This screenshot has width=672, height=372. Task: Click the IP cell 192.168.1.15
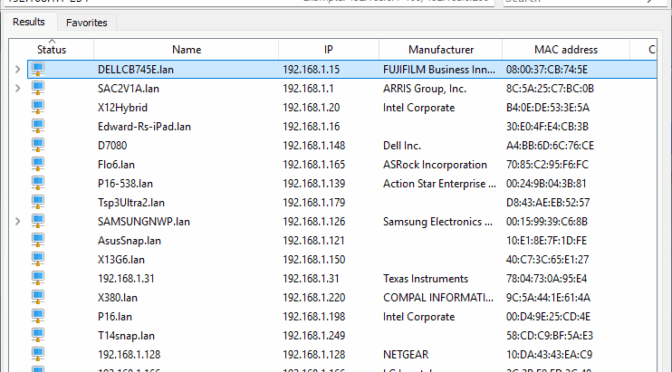click(x=311, y=69)
